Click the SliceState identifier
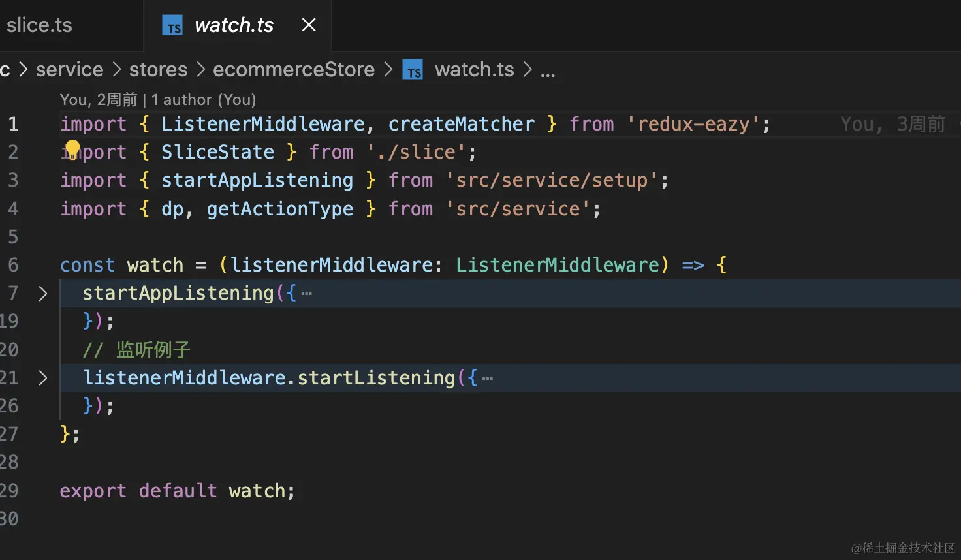Screen dimensions: 961x560 [217, 152]
